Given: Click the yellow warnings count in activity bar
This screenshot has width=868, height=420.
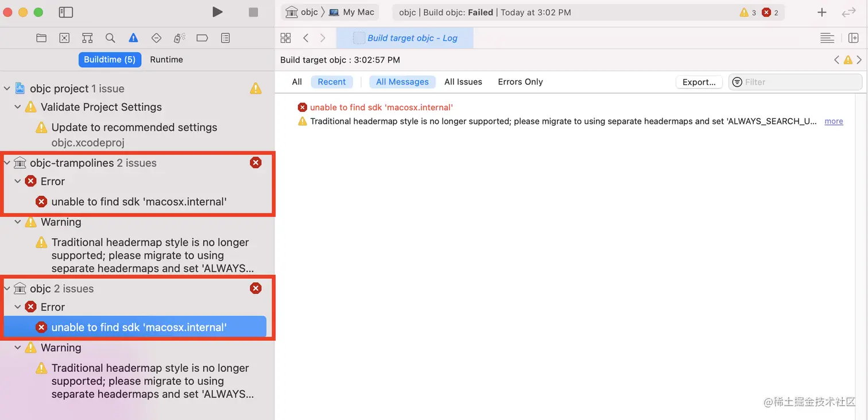Looking at the screenshot, I should 748,13.
